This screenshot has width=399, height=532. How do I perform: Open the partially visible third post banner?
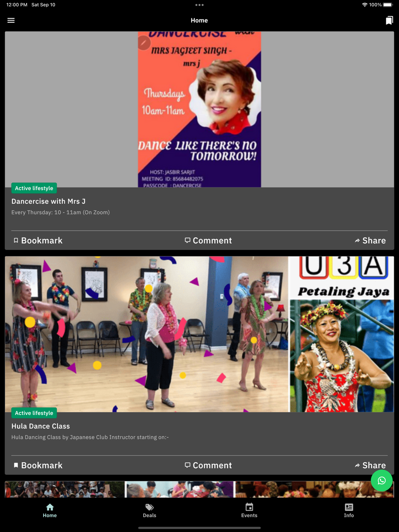coord(199,489)
